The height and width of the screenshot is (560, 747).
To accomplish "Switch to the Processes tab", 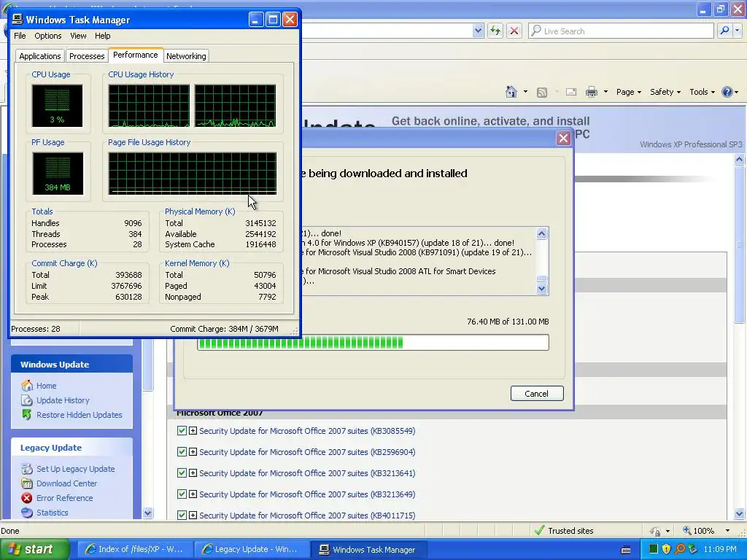I will (x=87, y=56).
